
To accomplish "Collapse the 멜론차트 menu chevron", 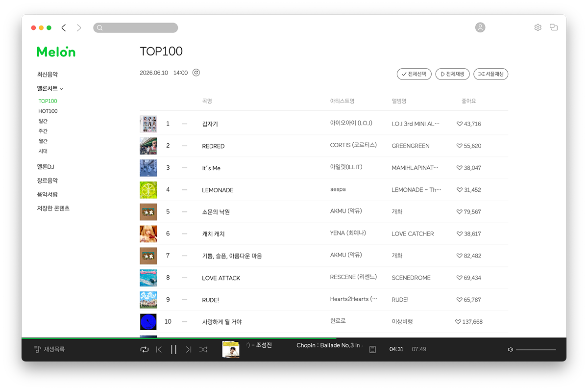I will tap(61, 89).
